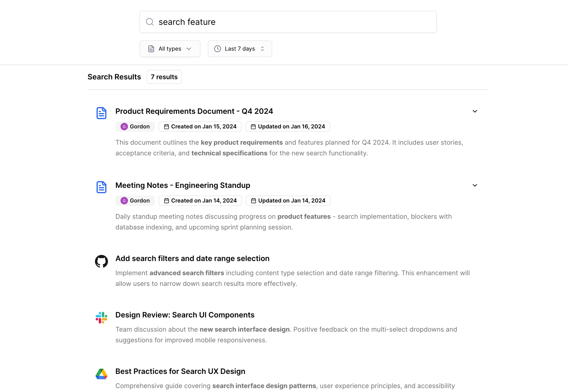The height and width of the screenshot is (392, 568).
Task: Click the Gordon author tag on Meeting Notes
Action: pyautogui.click(x=135, y=201)
